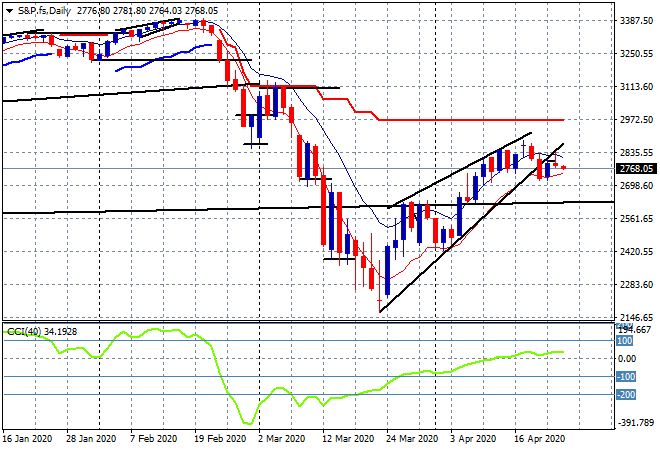Image resolution: width=660 pixels, height=450 pixels.
Task: Click the 24 Mar 2020 date label
Action: click(x=412, y=439)
